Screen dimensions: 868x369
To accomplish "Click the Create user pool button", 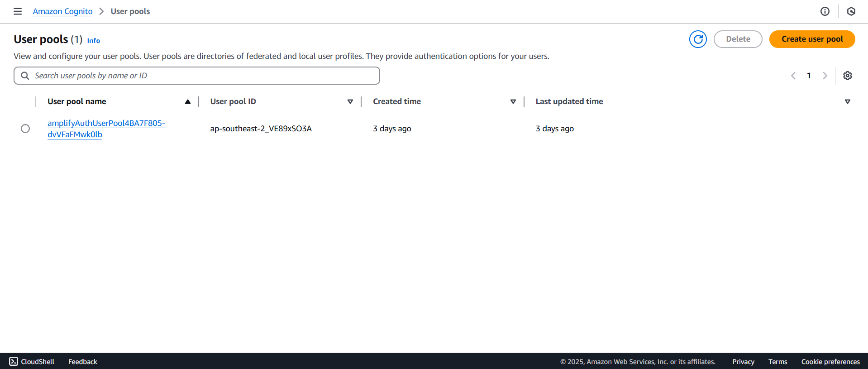I will [812, 39].
